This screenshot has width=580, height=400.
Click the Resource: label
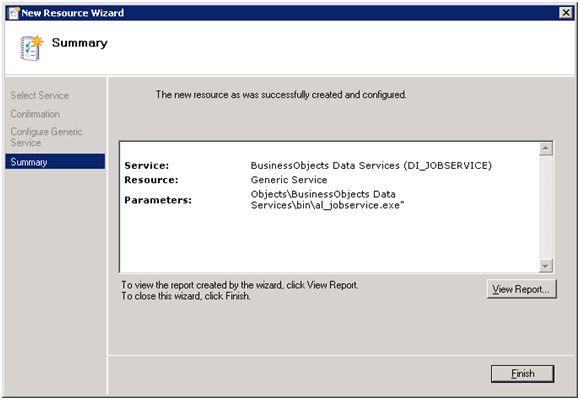(151, 180)
